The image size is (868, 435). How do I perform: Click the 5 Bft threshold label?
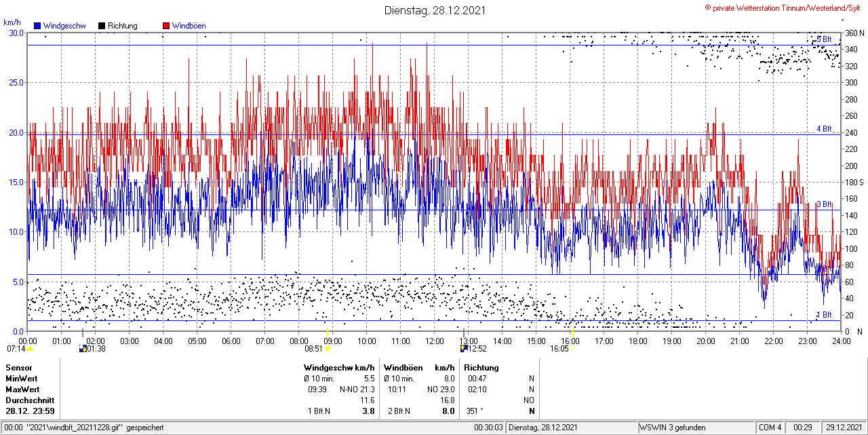pos(823,39)
